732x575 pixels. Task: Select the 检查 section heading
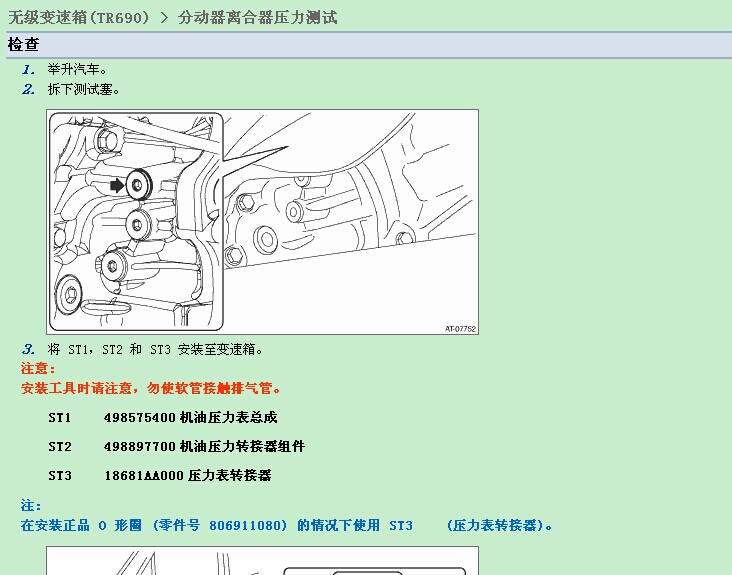(x=23, y=44)
